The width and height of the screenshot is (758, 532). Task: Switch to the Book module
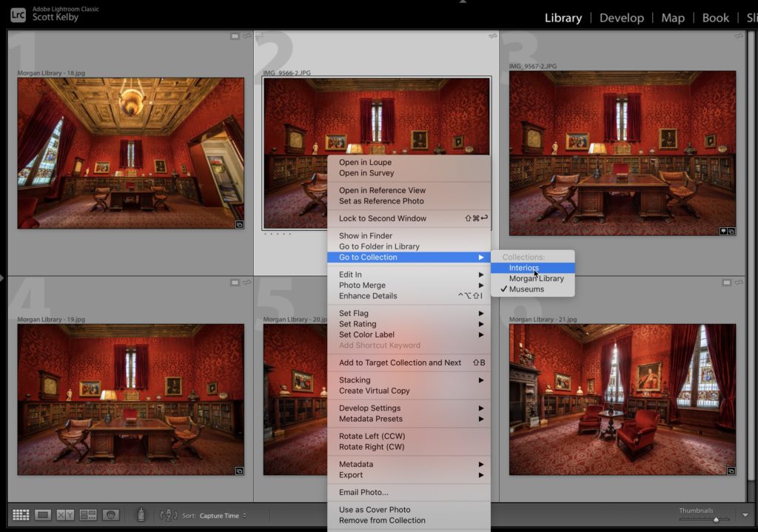click(715, 18)
